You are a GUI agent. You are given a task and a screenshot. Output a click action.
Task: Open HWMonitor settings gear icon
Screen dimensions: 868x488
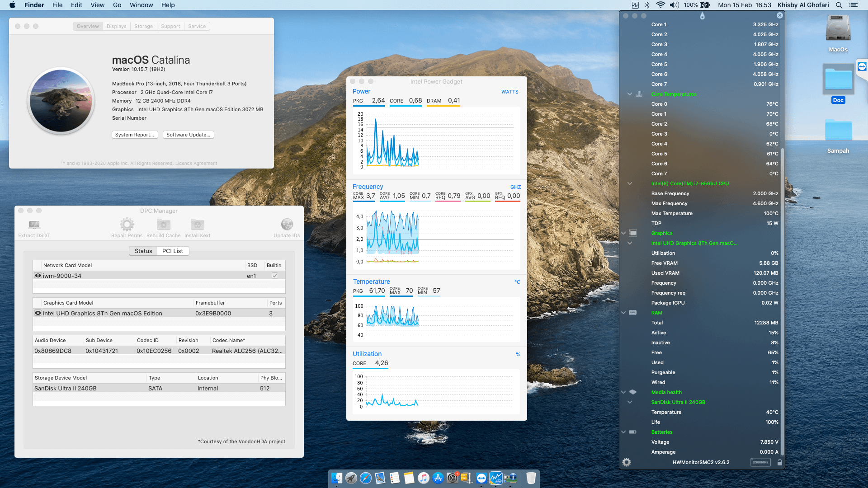click(627, 462)
